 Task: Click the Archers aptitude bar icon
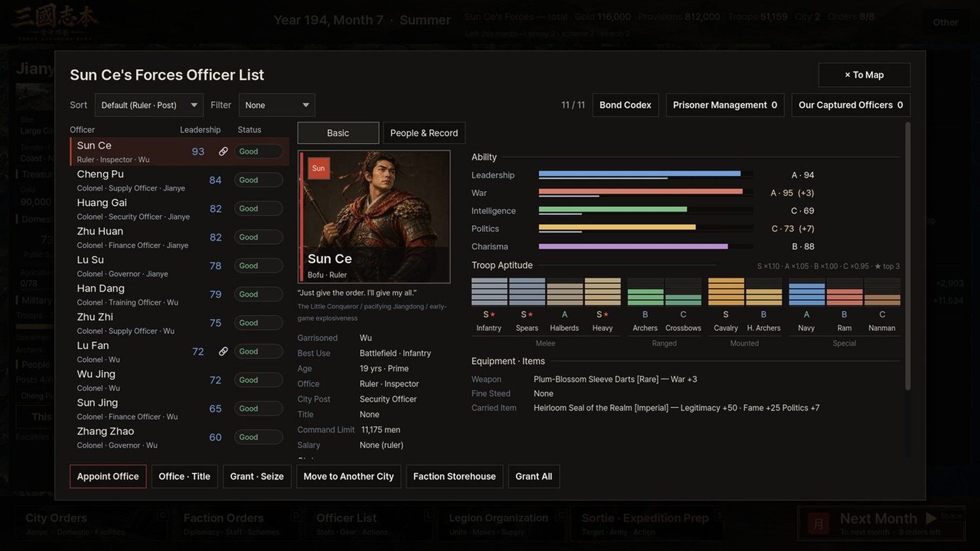tap(645, 291)
